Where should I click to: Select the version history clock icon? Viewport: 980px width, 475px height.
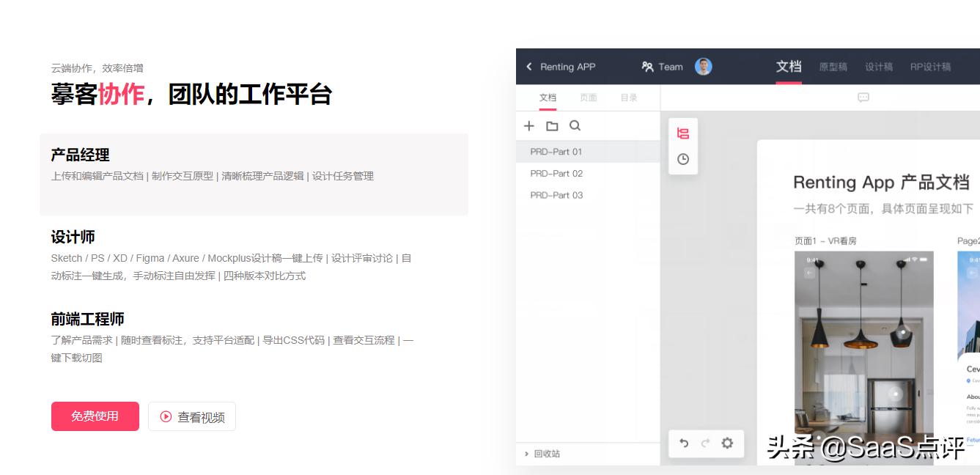pyautogui.click(x=682, y=158)
